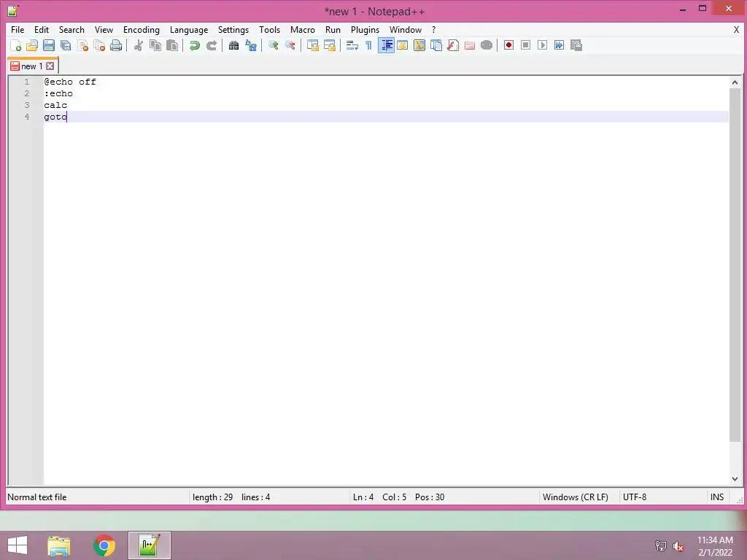
Task: Click line number 2 in margin
Action: (27, 93)
